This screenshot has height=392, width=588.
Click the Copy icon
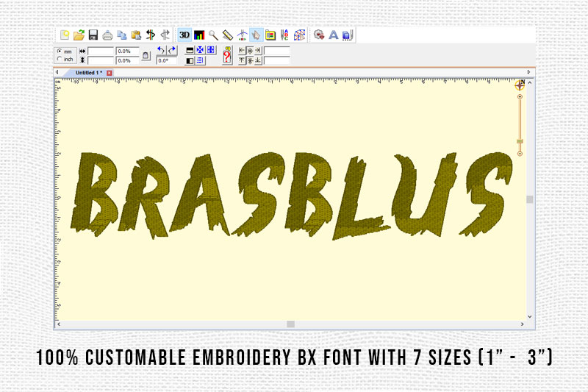(x=121, y=35)
